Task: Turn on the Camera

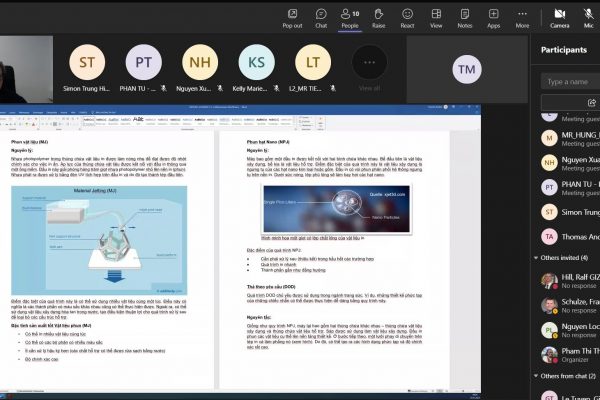Action: (x=559, y=17)
